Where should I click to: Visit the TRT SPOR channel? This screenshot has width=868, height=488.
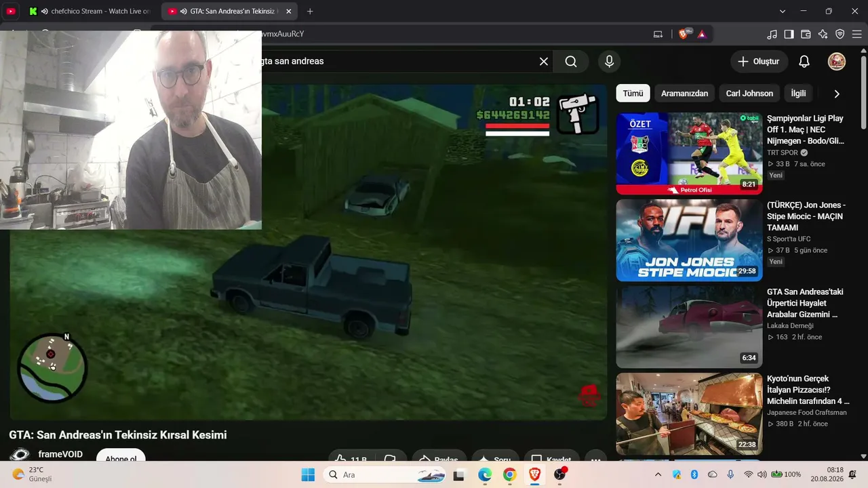pos(783,152)
